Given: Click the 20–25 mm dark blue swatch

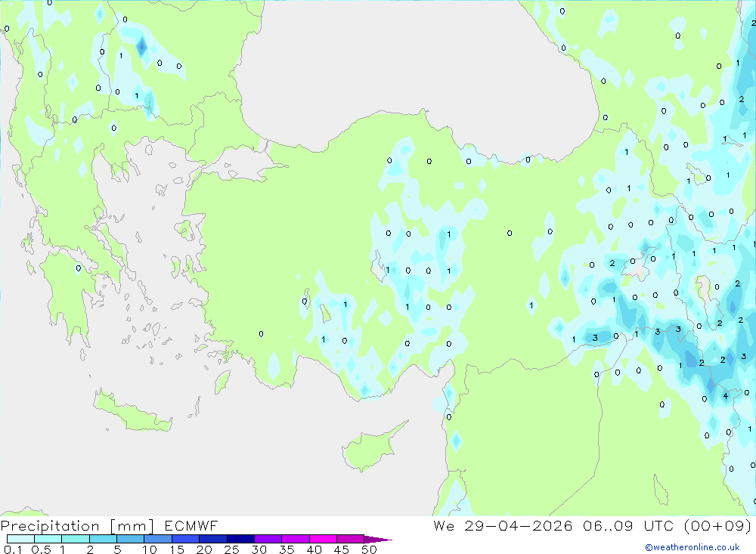Looking at the screenshot, I should tap(212, 539).
